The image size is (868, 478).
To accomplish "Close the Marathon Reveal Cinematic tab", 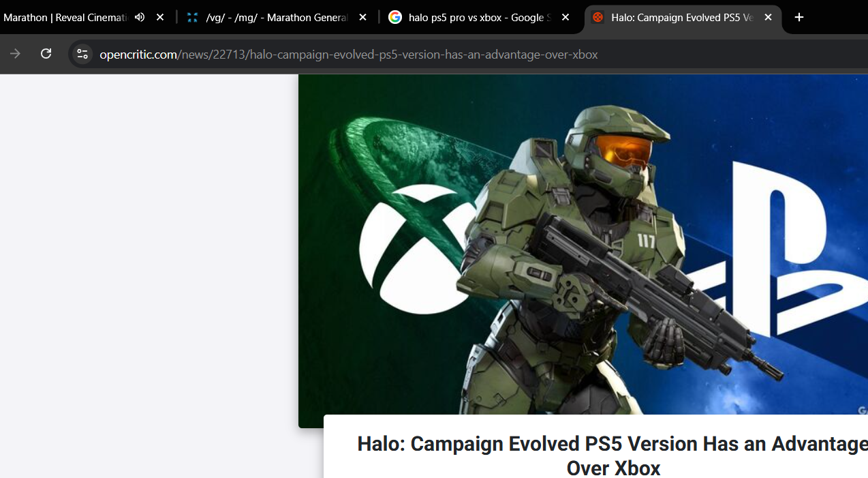I will coord(160,18).
